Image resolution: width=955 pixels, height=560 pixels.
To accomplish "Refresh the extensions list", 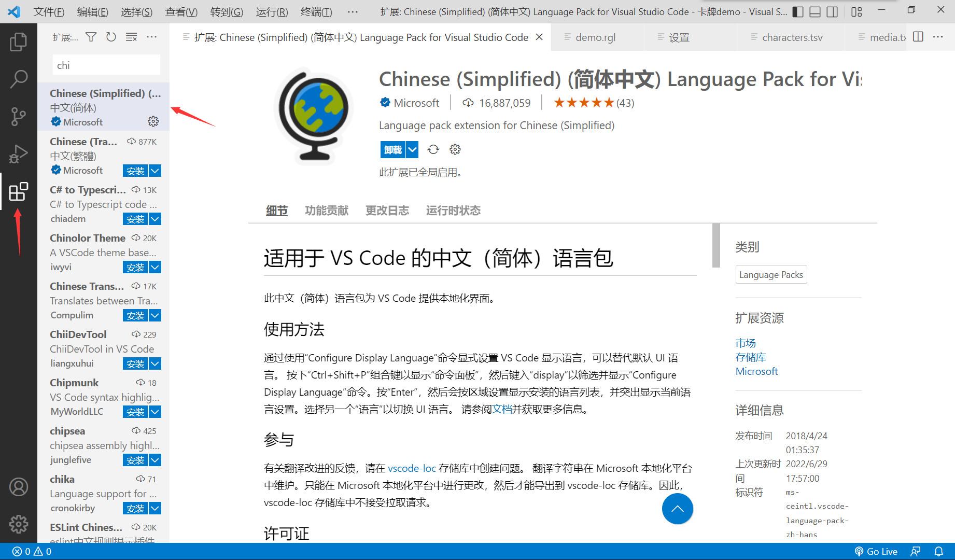I will point(111,37).
